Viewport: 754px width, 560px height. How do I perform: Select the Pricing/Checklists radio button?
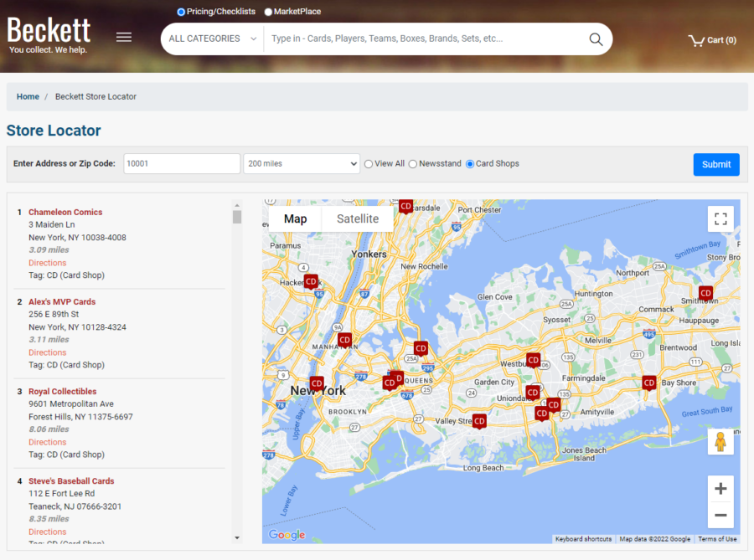pyautogui.click(x=181, y=12)
